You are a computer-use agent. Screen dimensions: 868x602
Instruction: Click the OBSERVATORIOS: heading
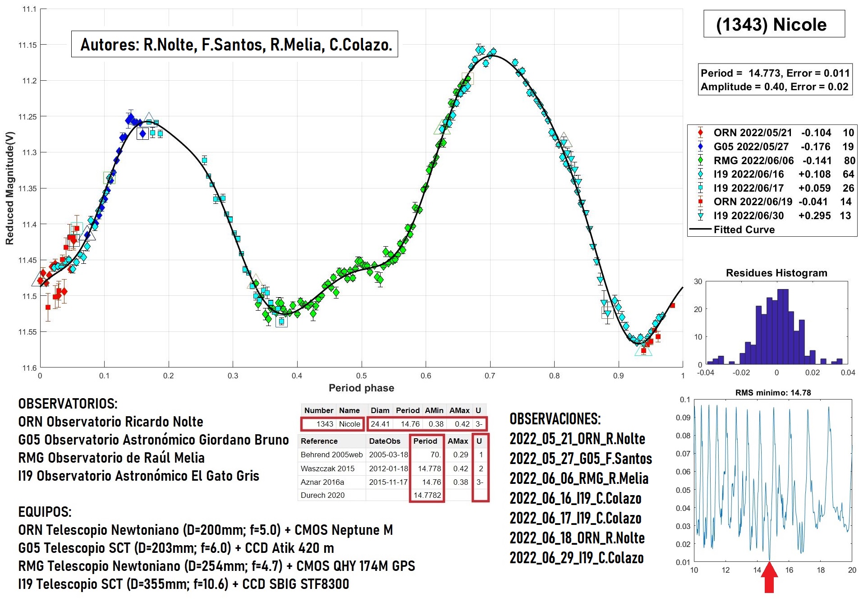pos(68,404)
